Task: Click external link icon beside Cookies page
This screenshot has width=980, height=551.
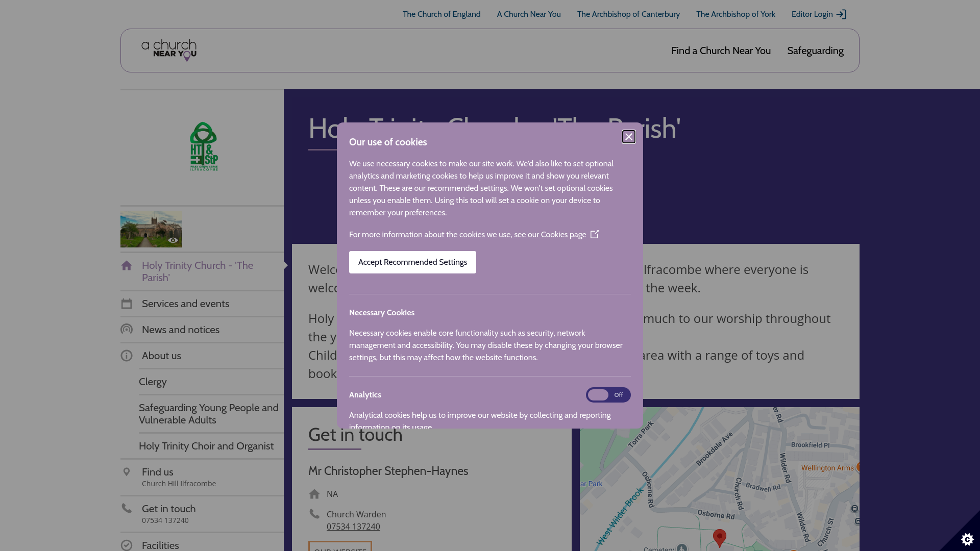Action: pos(595,234)
